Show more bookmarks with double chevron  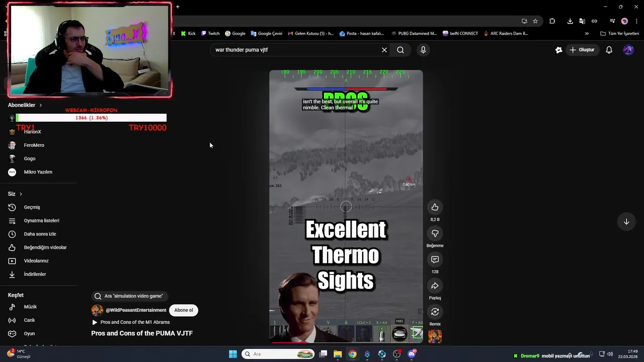click(587, 34)
